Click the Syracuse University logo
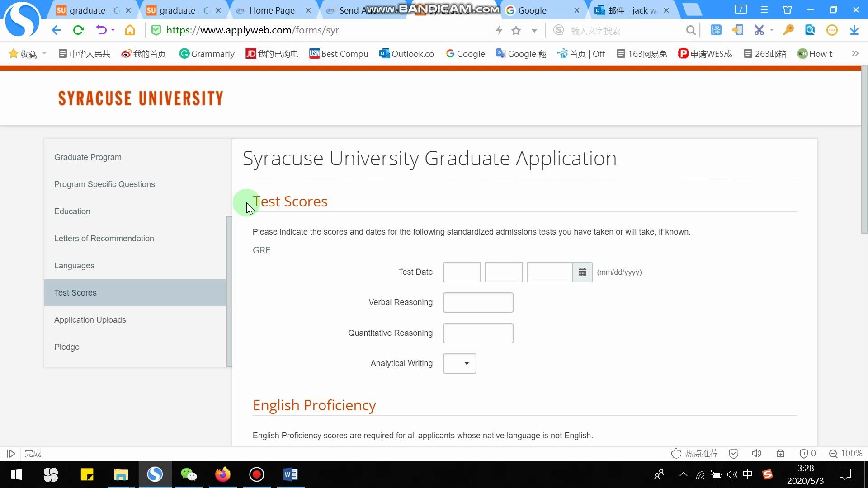 pos(141,98)
